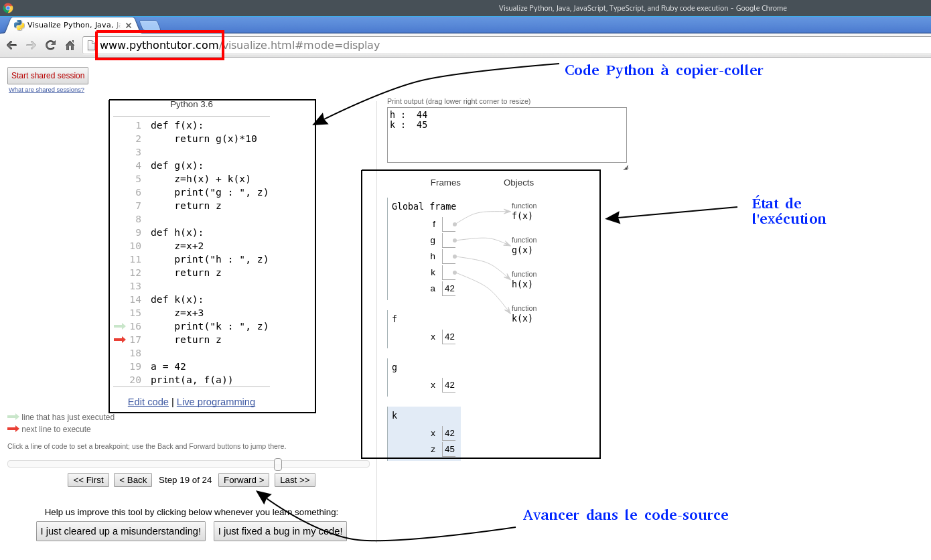Click the h(x) function object
Image resolution: width=931 pixels, height=560 pixels.
(522, 284)
